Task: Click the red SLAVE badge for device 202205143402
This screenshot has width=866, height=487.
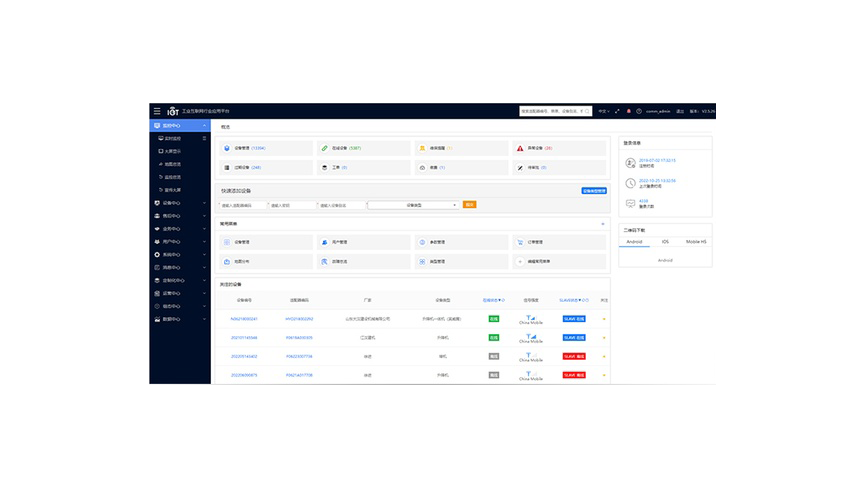Action: point(574,356)
